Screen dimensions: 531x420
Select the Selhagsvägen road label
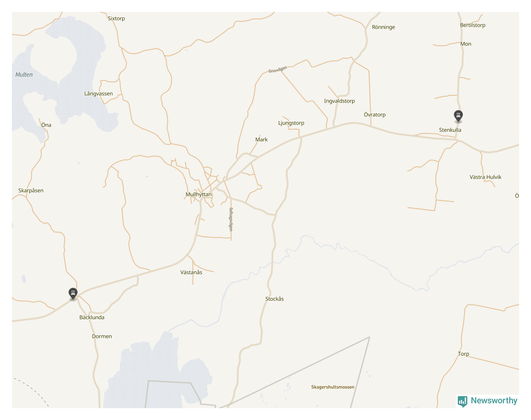click(231, 219)
